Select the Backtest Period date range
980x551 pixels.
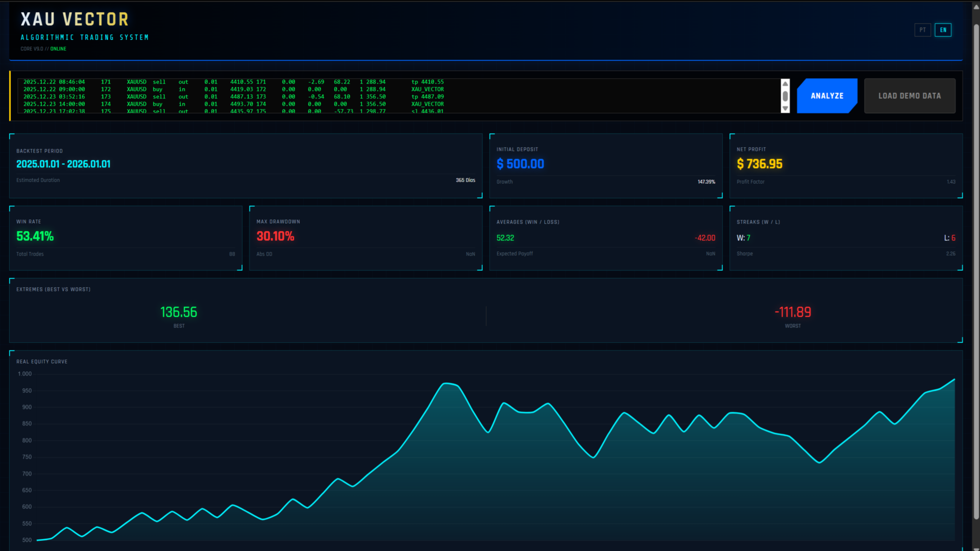pyautogui.click(x=63, y=164)
